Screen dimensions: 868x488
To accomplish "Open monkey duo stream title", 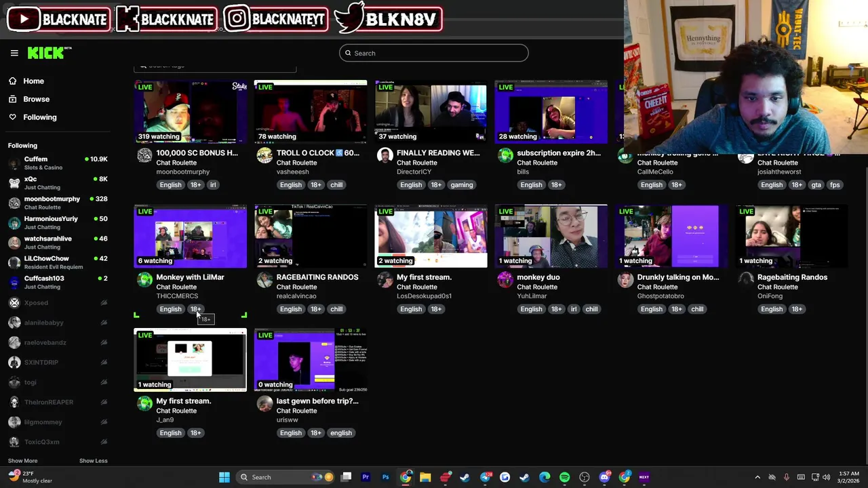I will point(538,277).
